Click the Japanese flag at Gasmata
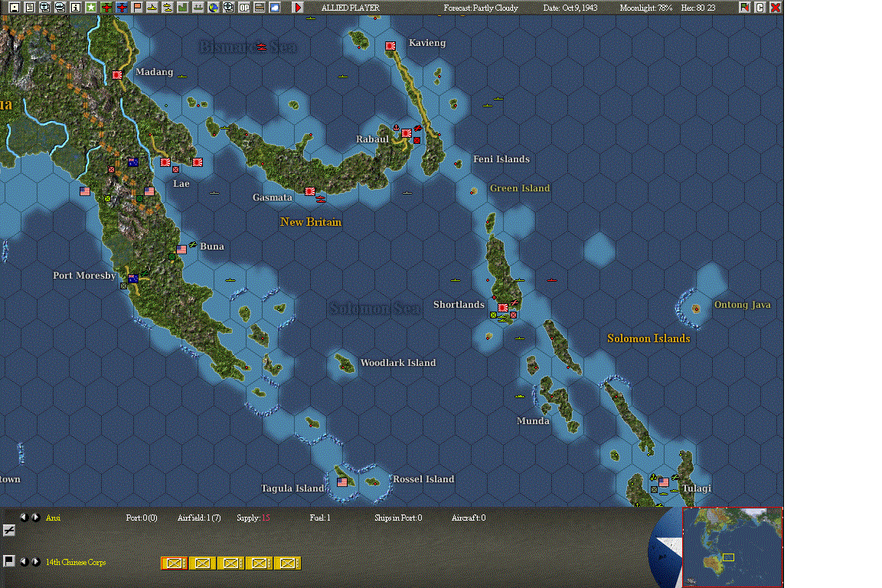 tap(309, 191)
